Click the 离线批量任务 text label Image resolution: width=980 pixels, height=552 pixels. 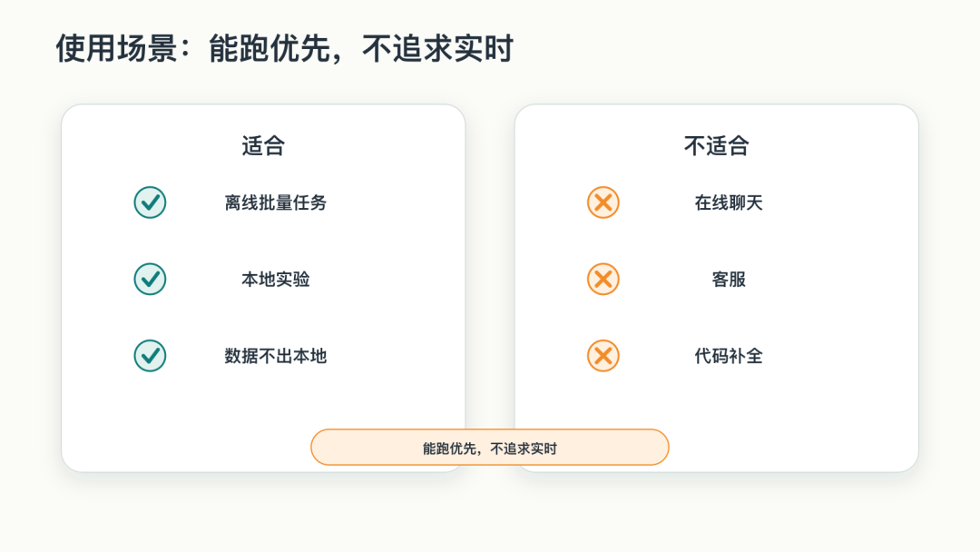click(x=276, y=202)
